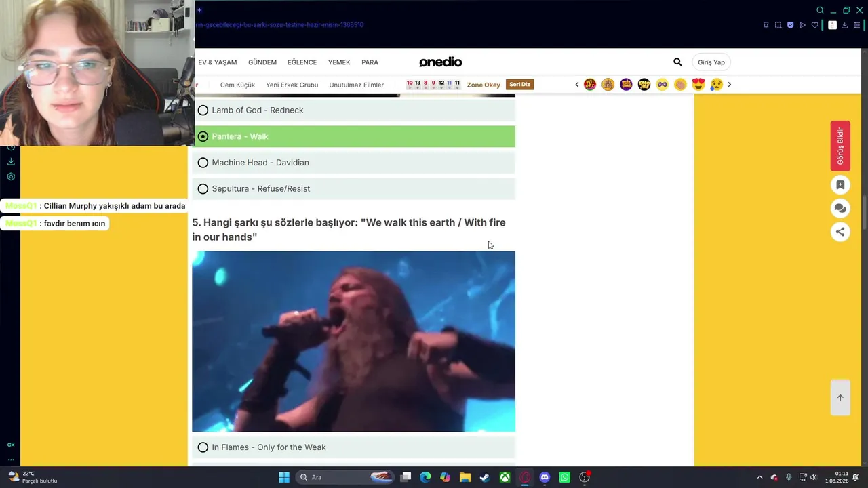Select the Pantera - Walk answer

click(353, 136)
